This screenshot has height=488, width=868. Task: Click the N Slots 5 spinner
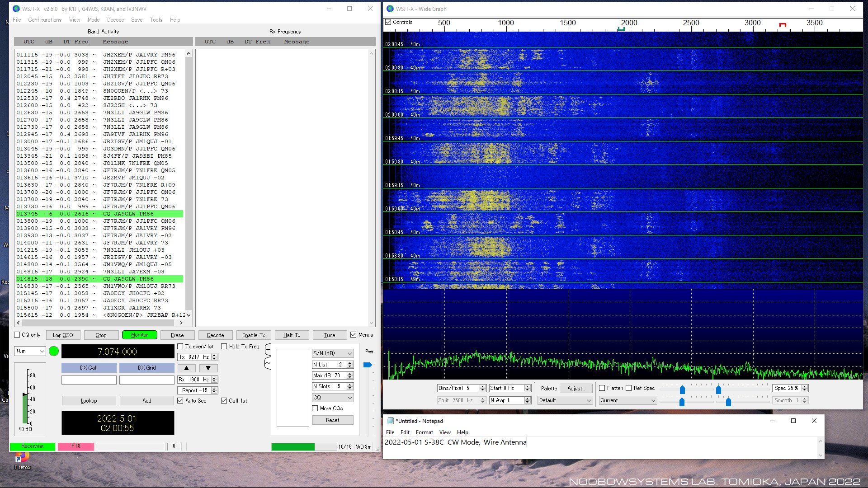pyautogui.click(x=333, y=386)
